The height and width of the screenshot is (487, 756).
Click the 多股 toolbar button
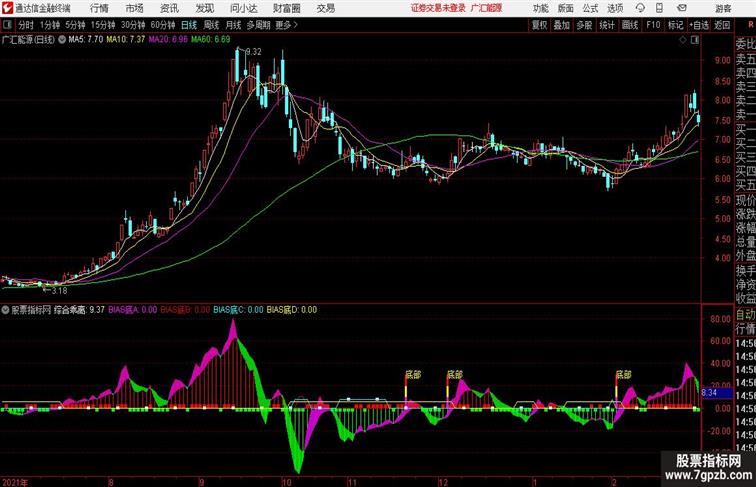pyautogui.click(x=584, y=25)
